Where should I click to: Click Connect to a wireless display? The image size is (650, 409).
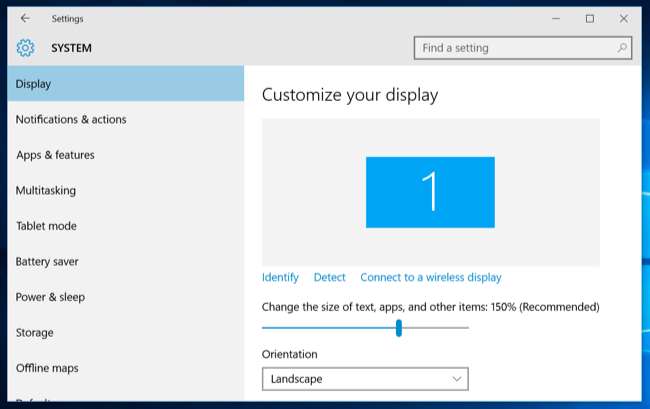[430, 277]
